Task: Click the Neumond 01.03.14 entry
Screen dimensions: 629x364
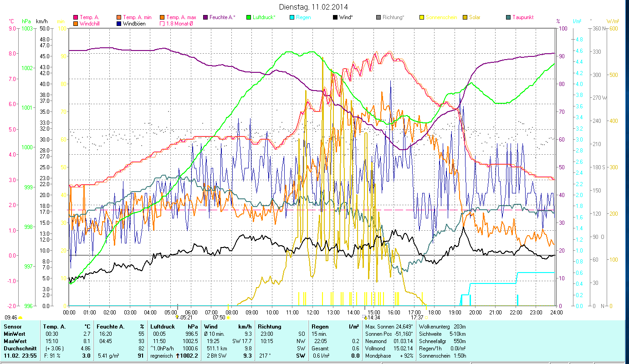Action: coord(389,341)
